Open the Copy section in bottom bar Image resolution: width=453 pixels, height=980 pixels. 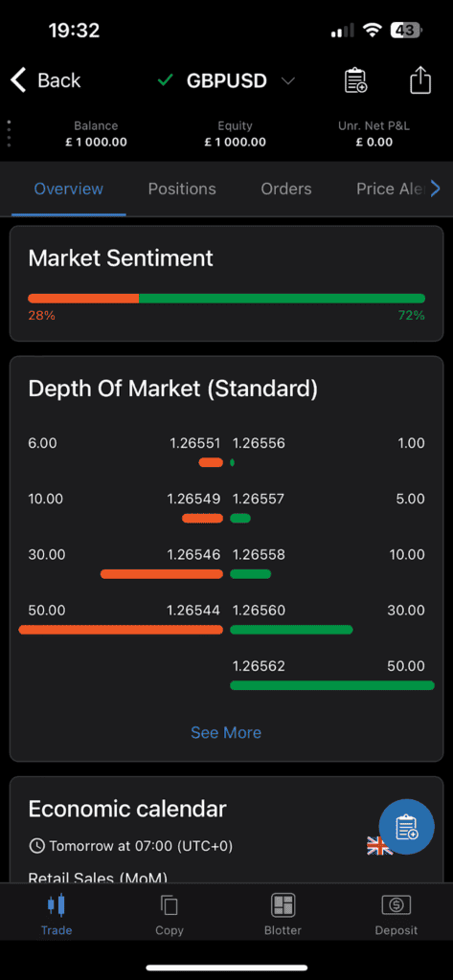click(x=169, y=914)
